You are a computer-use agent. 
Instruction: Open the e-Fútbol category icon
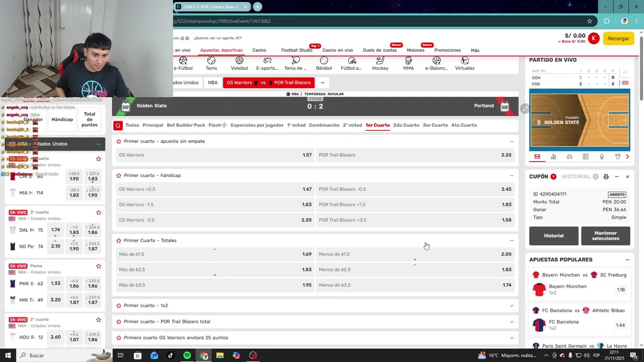click(x=183, y=63)
